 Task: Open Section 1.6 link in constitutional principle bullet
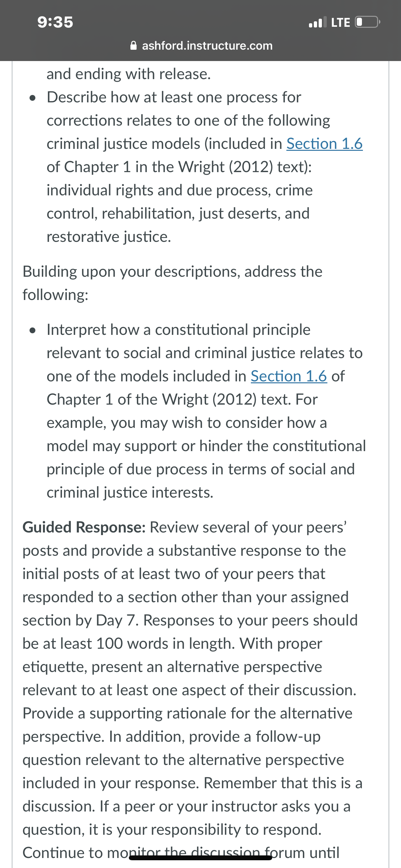click(289, 376)
